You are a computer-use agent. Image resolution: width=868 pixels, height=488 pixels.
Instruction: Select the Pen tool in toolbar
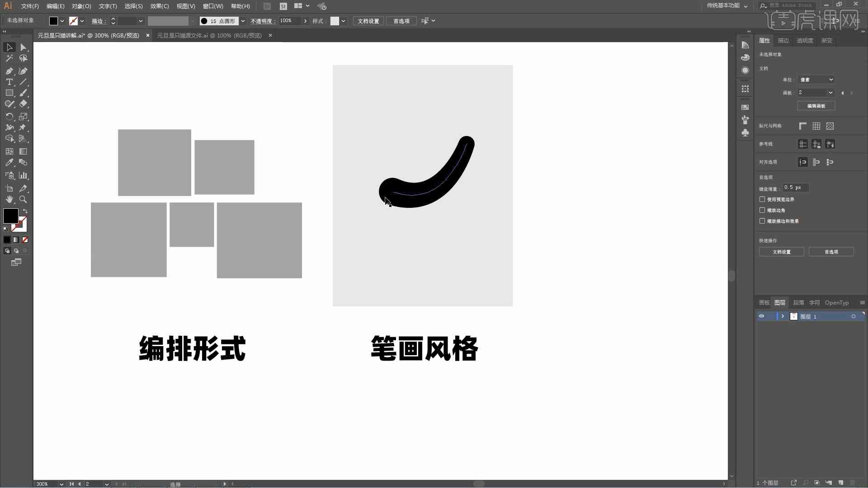click(9, 70)
